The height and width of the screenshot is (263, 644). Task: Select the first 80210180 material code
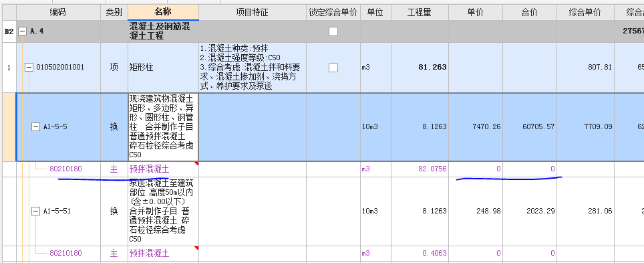(65, 169)
